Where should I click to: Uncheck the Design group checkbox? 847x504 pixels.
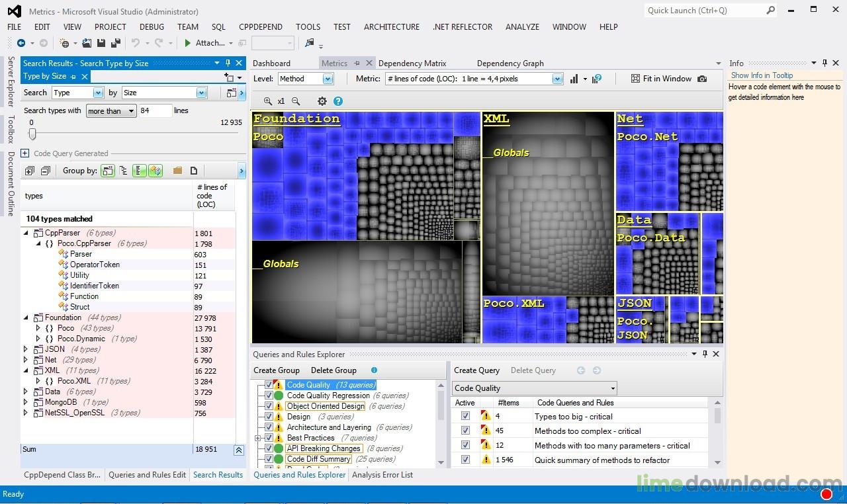click(x=269, y=417)
